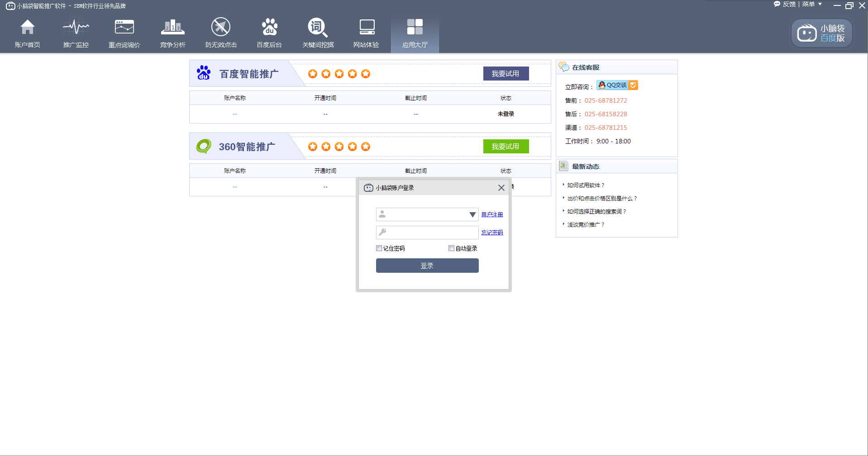Open article 浅谈竞价推广？

tap(586, 225)
